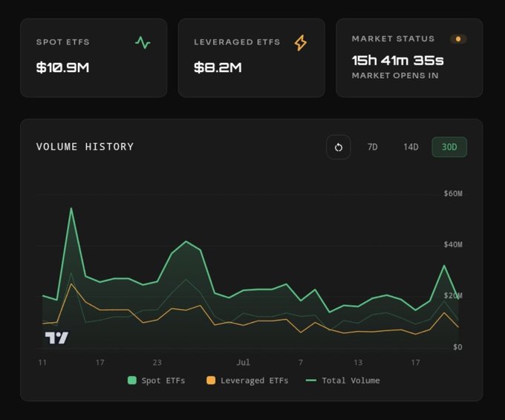Click the SPOT ETFS card title
Image resolution: width=505 pixels, height=420 pixels.
(63, 42)
